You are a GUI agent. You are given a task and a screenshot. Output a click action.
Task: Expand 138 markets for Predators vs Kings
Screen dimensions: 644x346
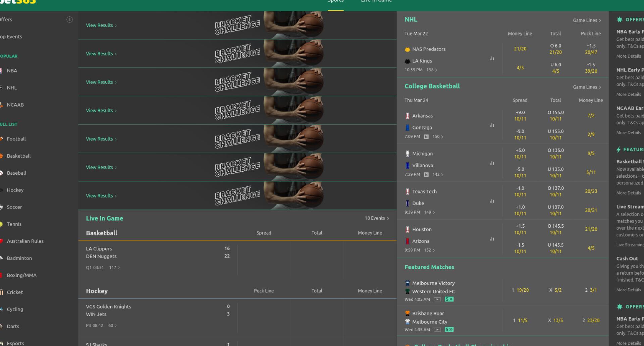pos(432,70)
